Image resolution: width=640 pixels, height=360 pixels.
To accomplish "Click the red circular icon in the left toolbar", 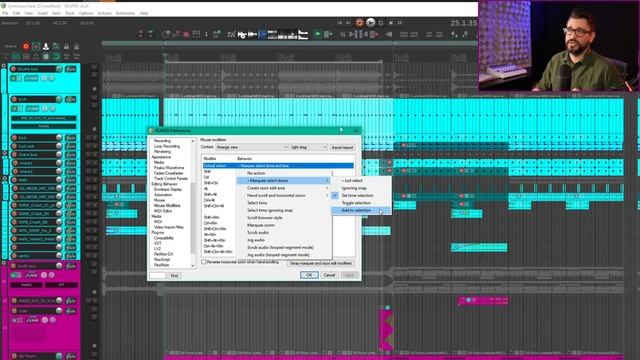I will point(26,47).
